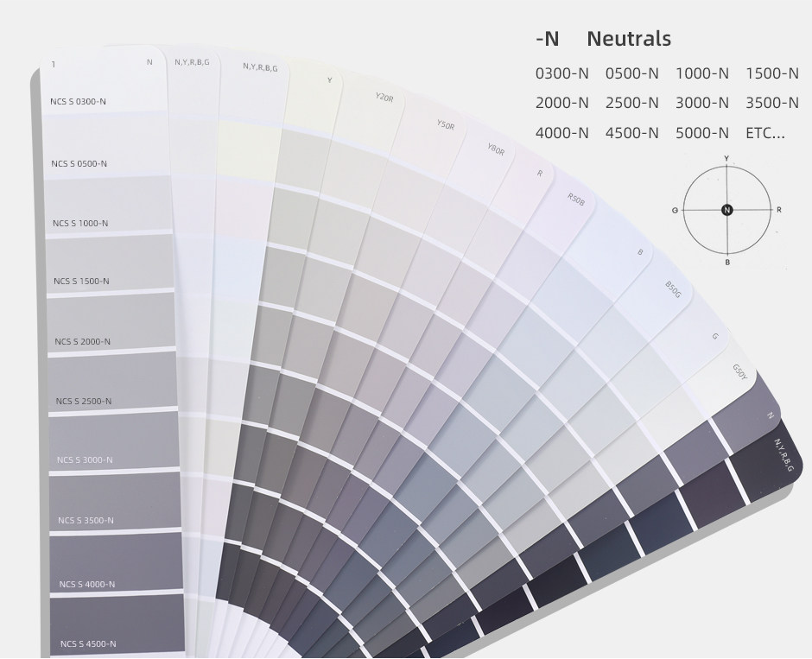This screenshot has height=659, width=812.
Task: Select "4000-N" in the Neutrals code list
Action: (x=561, y=133)
